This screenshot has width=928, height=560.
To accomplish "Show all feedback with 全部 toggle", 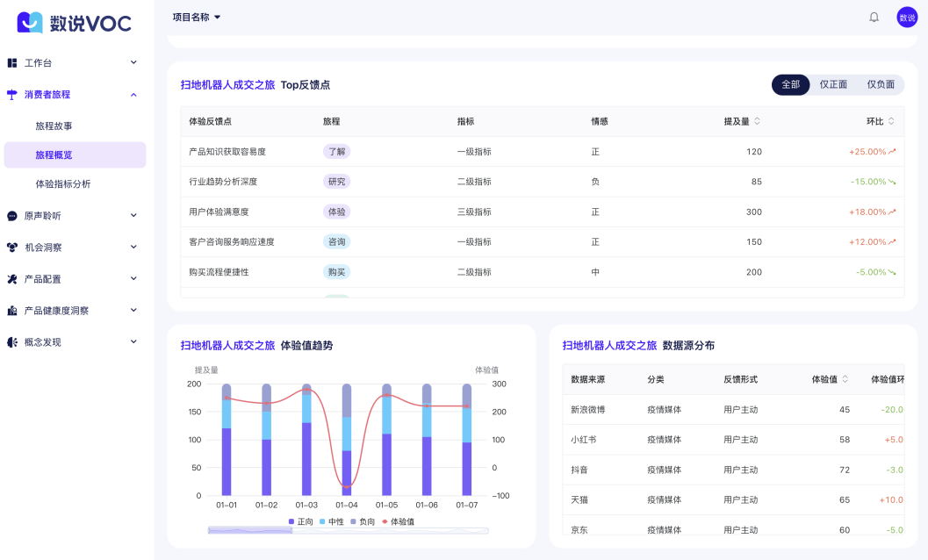I will (x=791, y=84).
